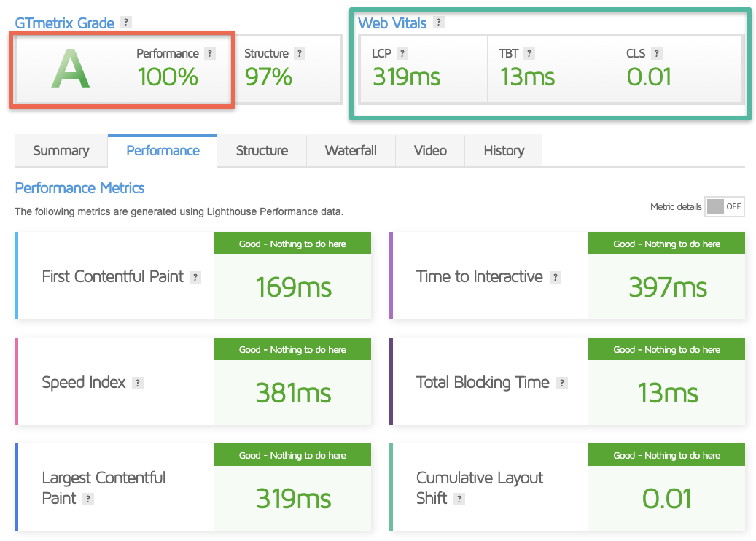Screen dimensions: 756x541
Task: Open the Structure tab
Action: [x=261, y=150]
